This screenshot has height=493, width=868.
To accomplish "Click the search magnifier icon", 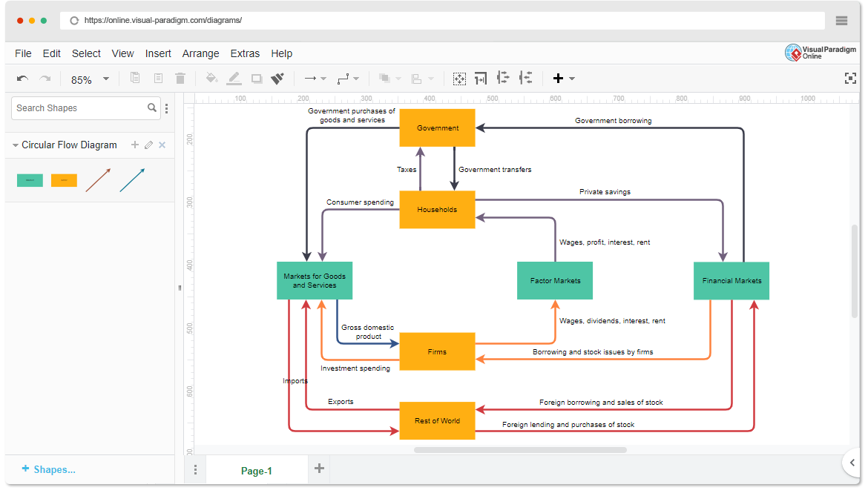I will (x=151, y=108).
